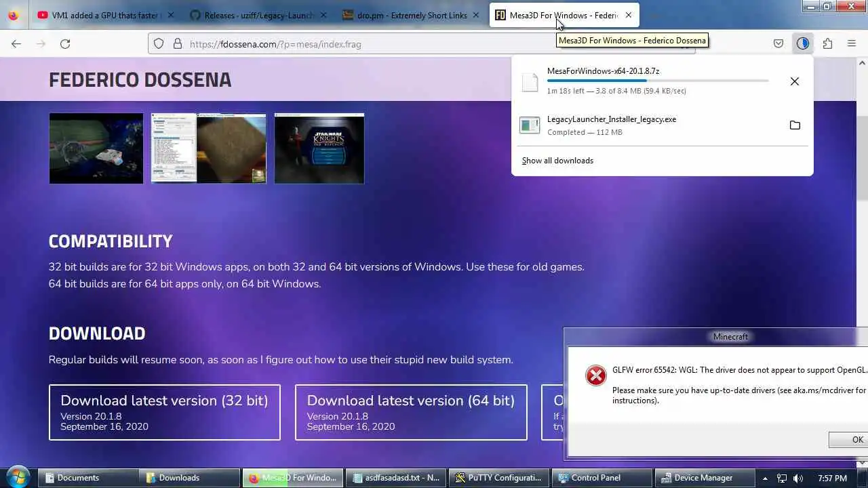
Task: Cancel the MesaForWindows download
Action: [795, 81]
